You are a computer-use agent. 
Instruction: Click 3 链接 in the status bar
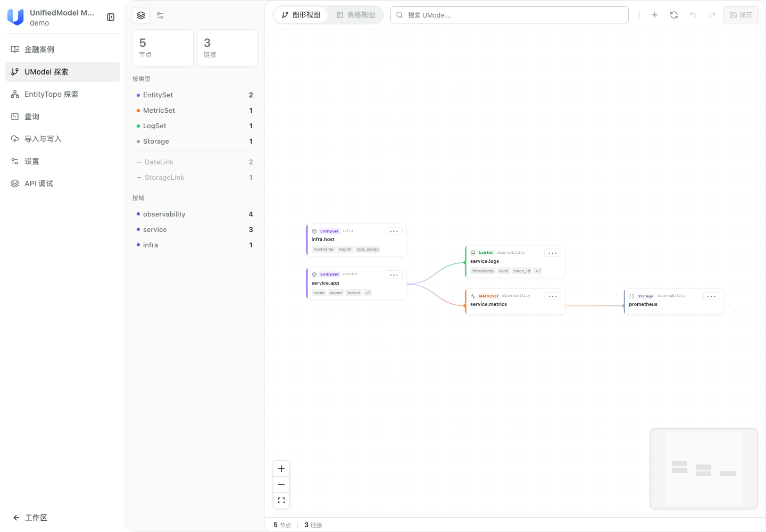[x=313, y=525]
